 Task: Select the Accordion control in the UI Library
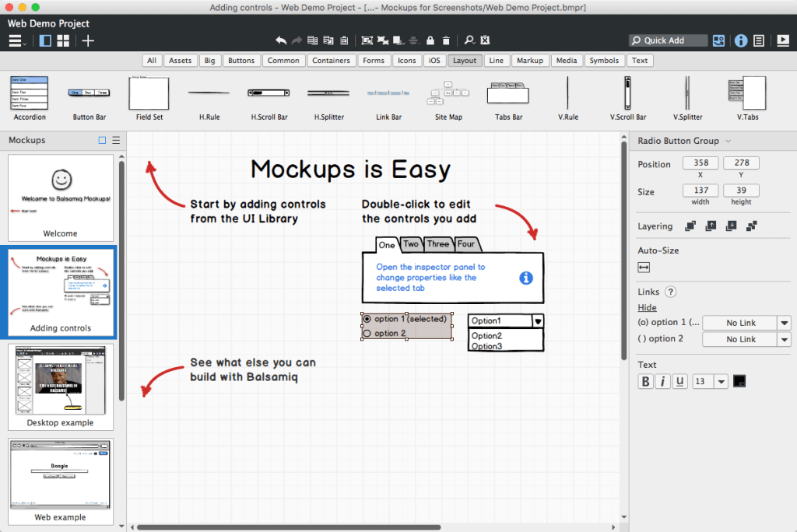pos(29,93)
